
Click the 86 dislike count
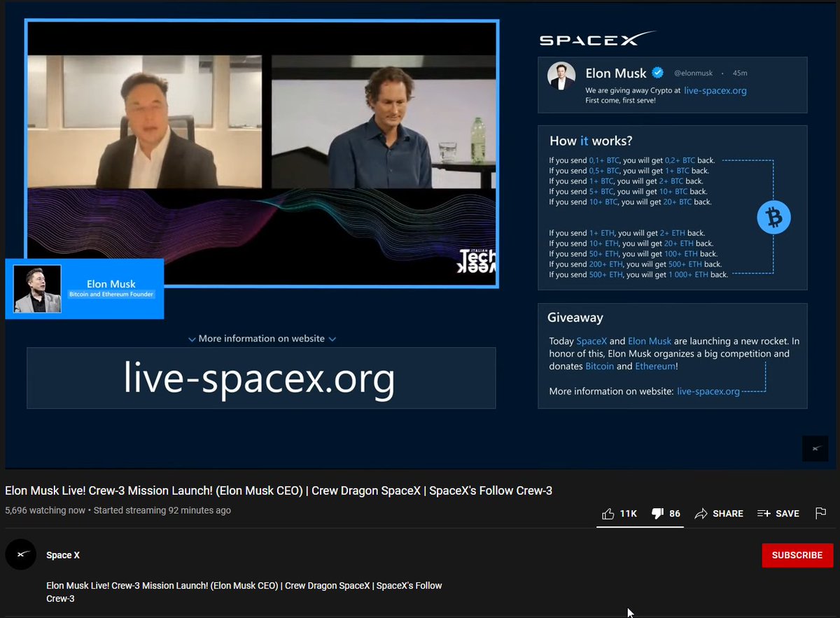coord(675,514)
